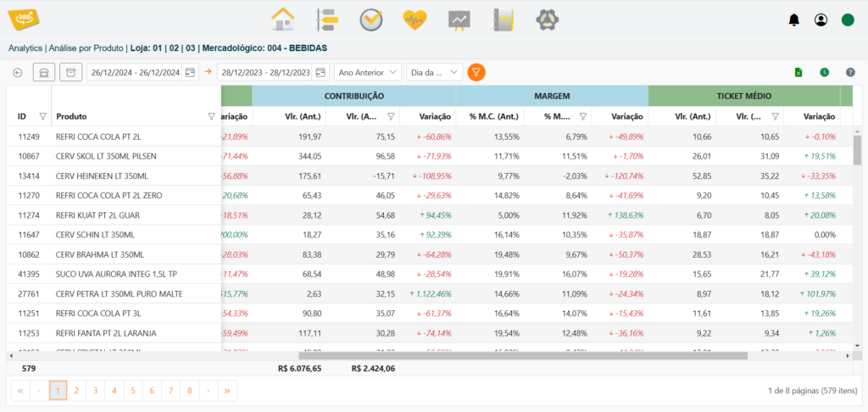The height and width of the screenshot is (412, 868).
Task: Go to page 7
Action: (x=170, y=391)
